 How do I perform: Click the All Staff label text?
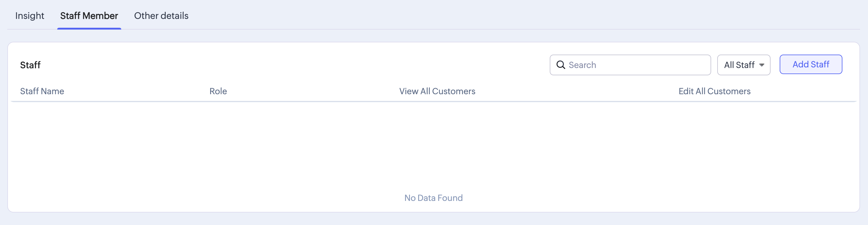(x=739, y=65)
